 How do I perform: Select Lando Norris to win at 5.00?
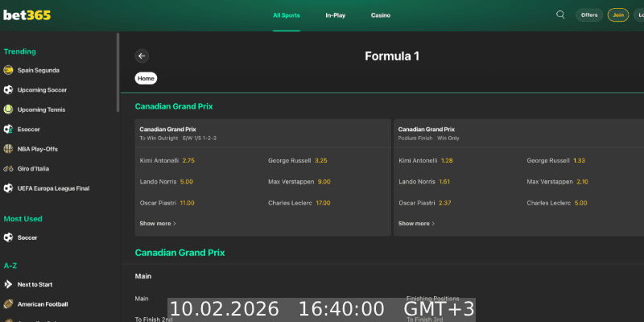pos(167,182)
